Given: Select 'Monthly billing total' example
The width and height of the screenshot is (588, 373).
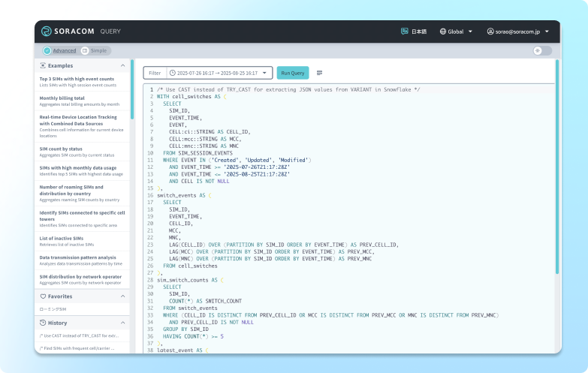Looking at the screenshot, I should click(62, 98).
